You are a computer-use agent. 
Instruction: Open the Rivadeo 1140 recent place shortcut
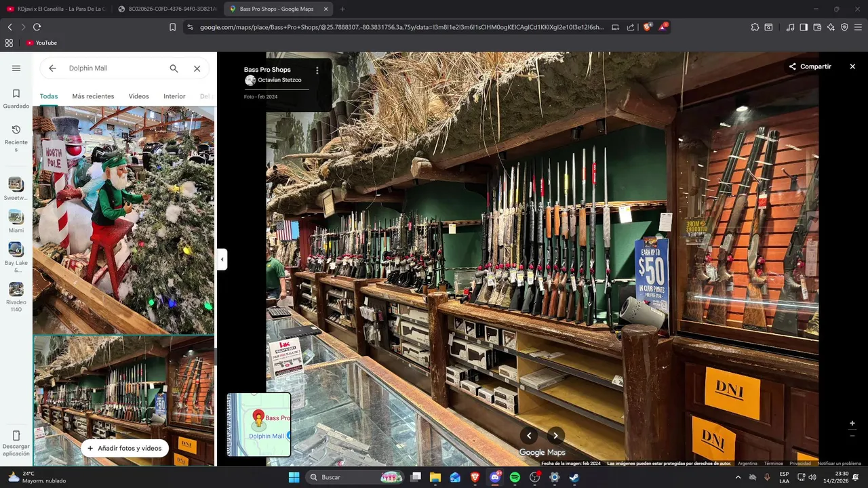[x=16, y=297]
